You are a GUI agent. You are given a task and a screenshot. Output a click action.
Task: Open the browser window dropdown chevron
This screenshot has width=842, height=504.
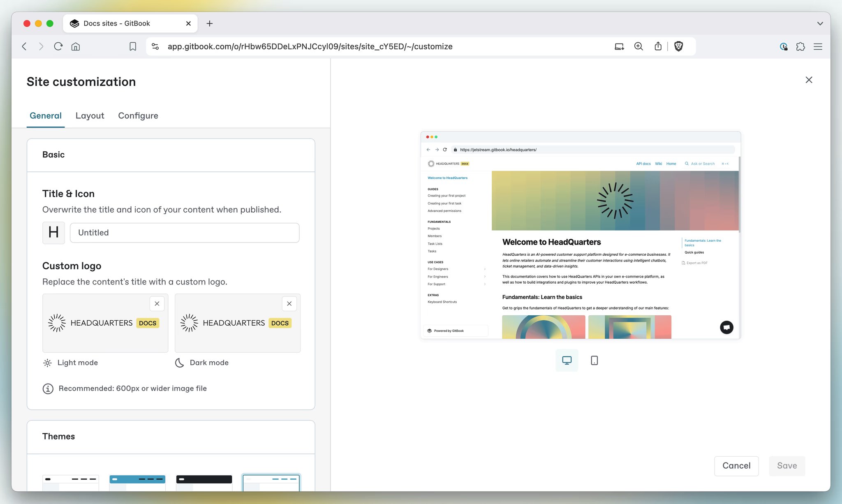pos(821,23)
